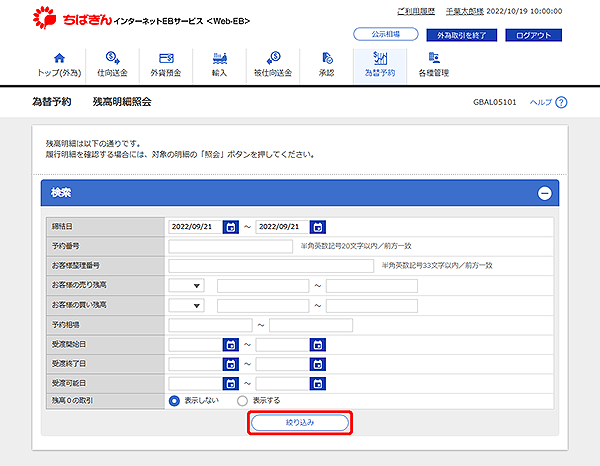Focus the 予約番号 input field
Screen dimensions: 600x466
231,246
